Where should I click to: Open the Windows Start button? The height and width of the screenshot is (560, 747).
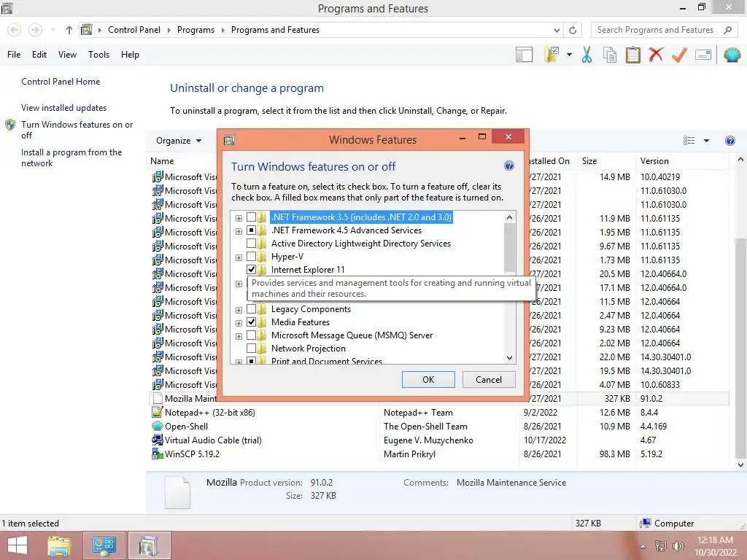pyautogui.click(x=18, y=545)
